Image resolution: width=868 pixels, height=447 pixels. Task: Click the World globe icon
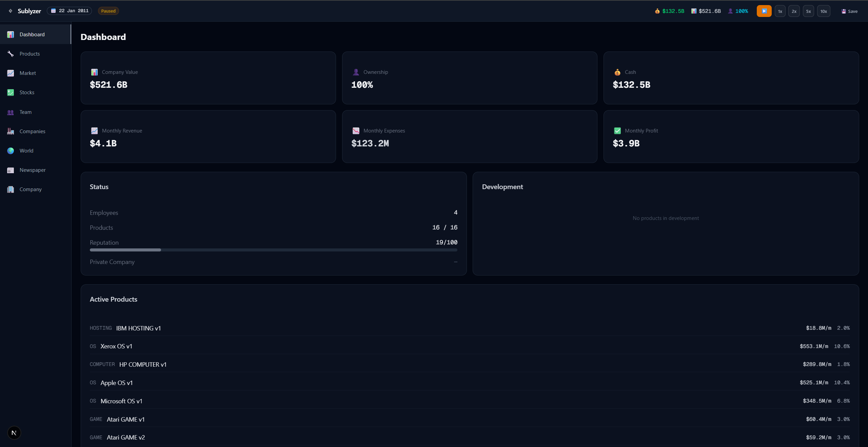[11, 151]
